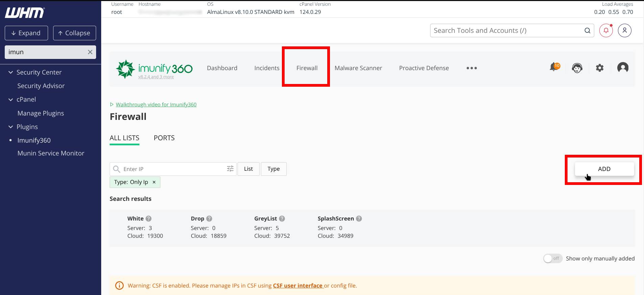The height and width of the screenshot is (295, 644).
Task: Collapse the Security Center section
Action: point(11,72)
